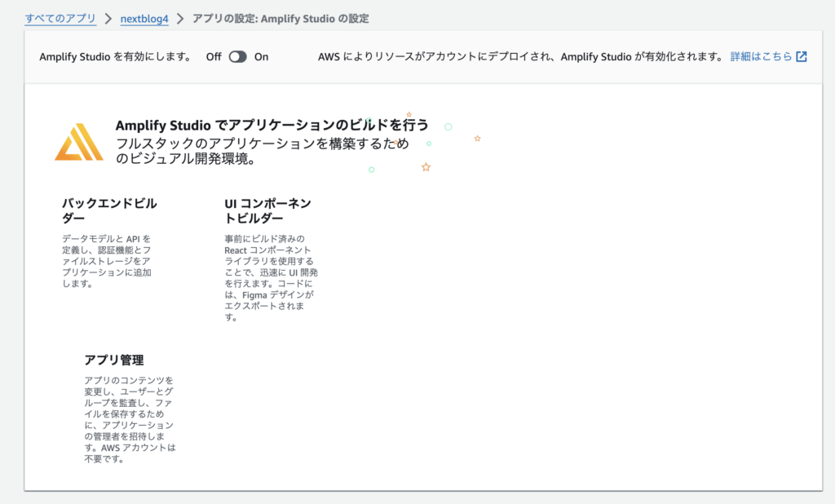Click the orange star right of the description

[x=477, y=139]
